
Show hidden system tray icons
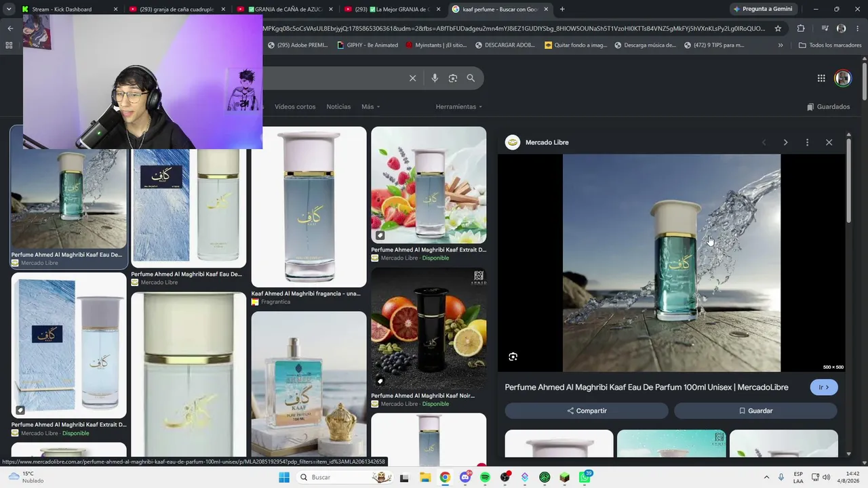[766, 477]
